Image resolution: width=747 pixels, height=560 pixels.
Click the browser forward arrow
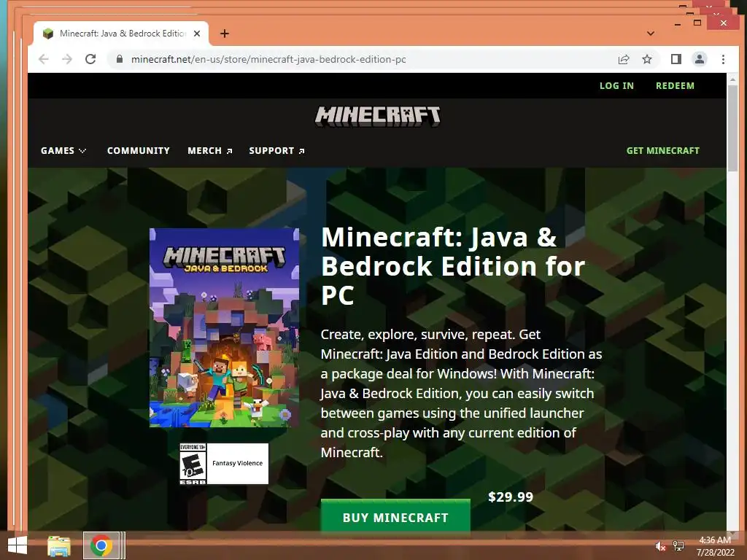tap(67, 59)
